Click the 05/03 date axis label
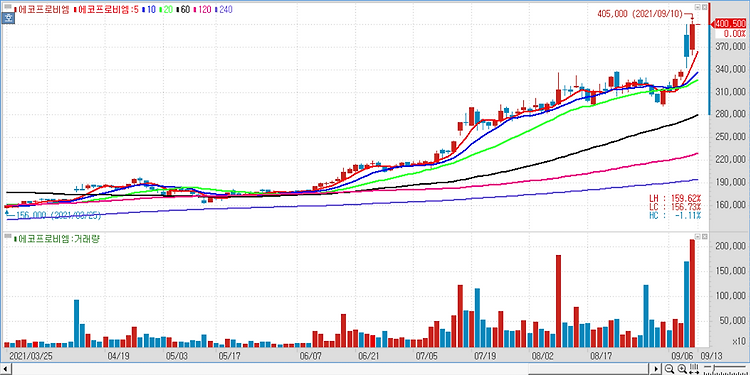 click(x=176, y=356)
